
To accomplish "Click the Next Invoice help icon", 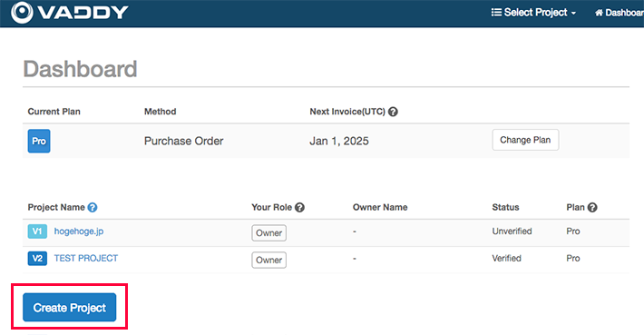I will (393, 112).
